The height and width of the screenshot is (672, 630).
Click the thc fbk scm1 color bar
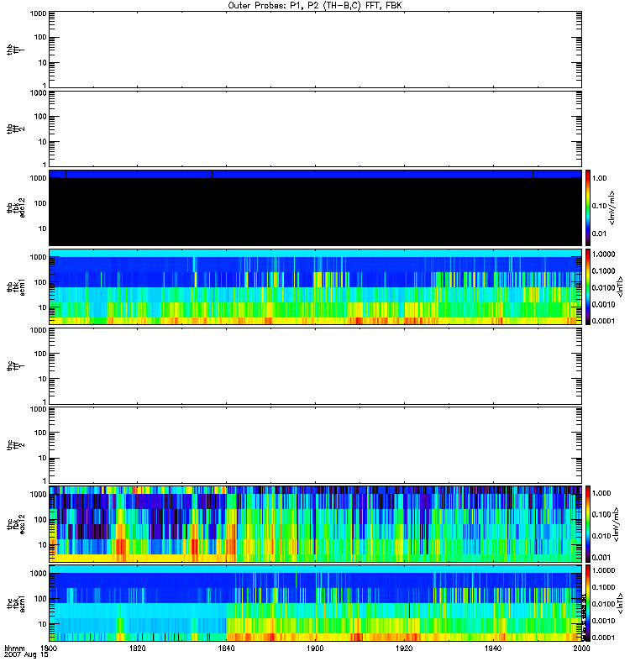tap(589, 602)
